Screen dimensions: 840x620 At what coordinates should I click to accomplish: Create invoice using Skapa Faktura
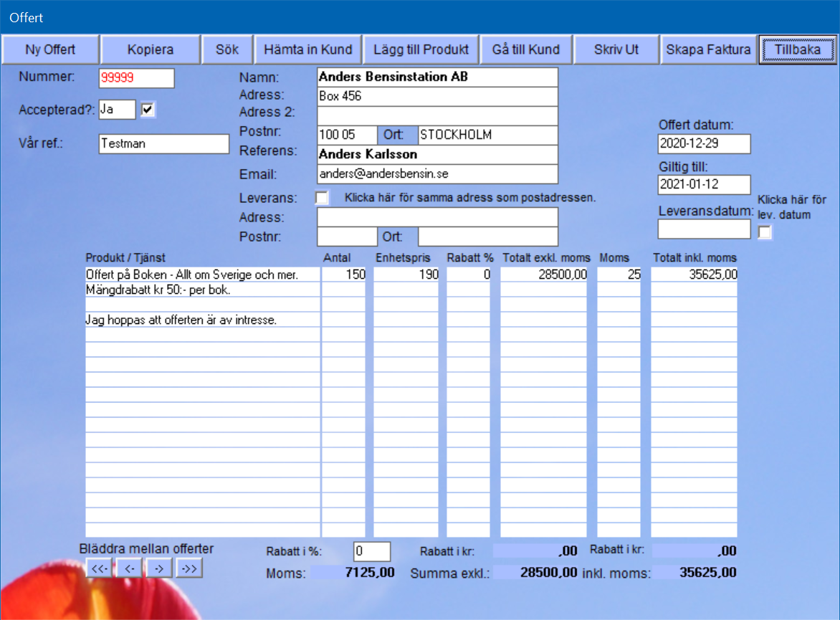point(708,49)
